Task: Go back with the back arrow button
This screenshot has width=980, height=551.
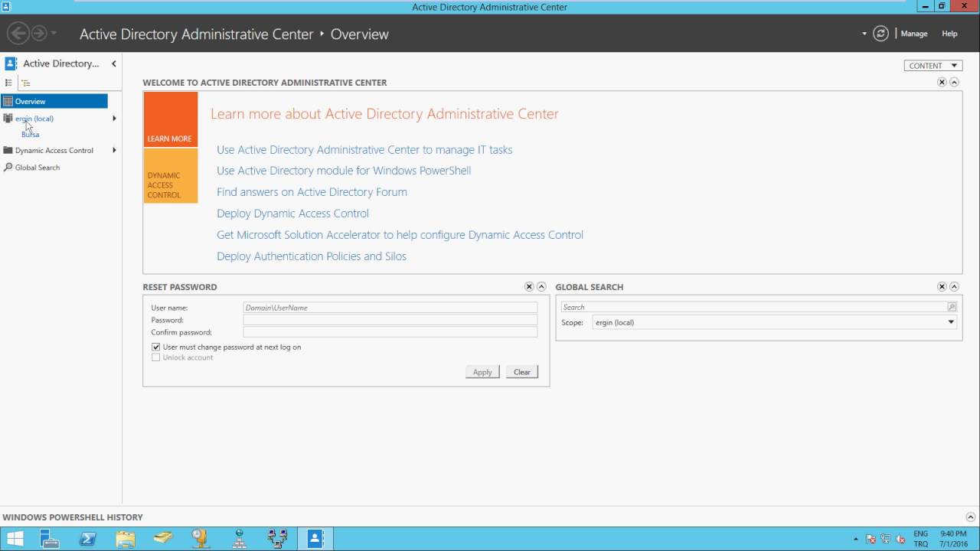Action: tap(18, 33)
